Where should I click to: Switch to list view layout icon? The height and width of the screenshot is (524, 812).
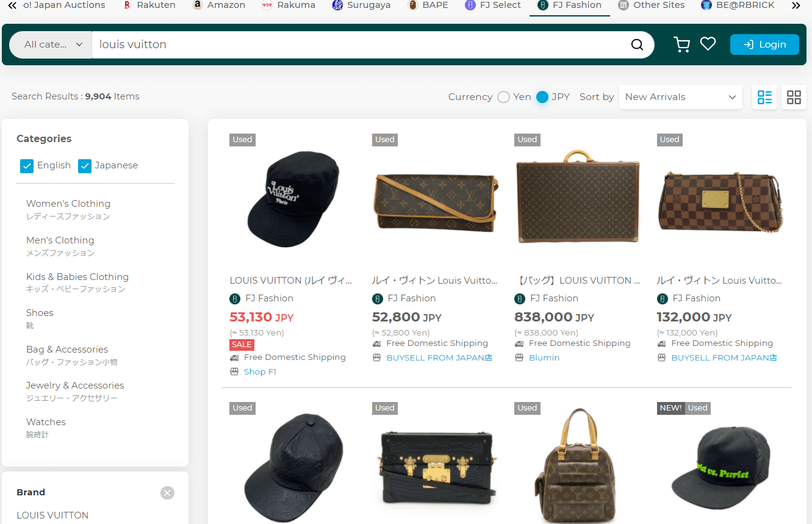tap(764, 97)
